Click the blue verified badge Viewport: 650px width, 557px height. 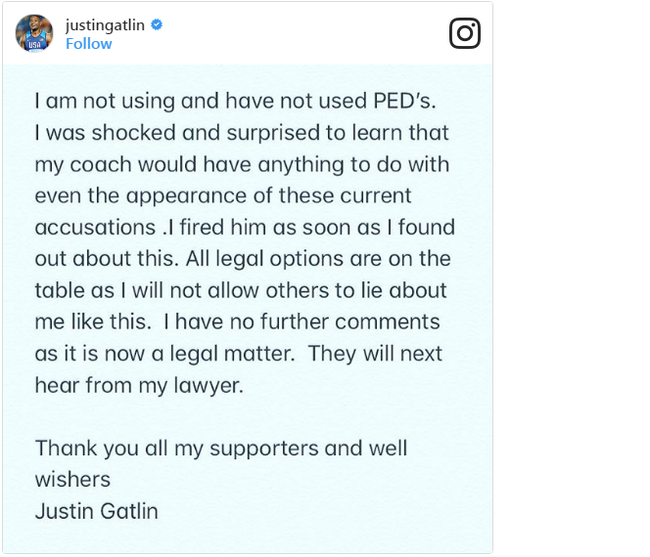pos(156,25)
